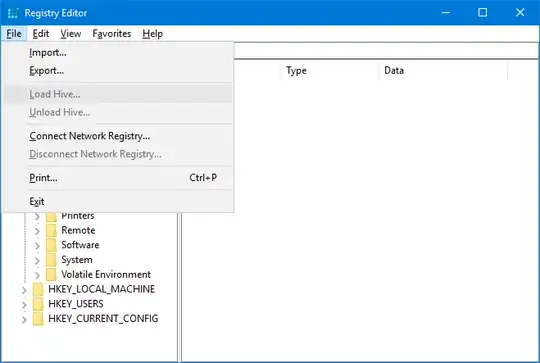Expand the HKEY_LOCAL_MACHINE hive
The width and height of the screenshot is (540, 363).
24,290
